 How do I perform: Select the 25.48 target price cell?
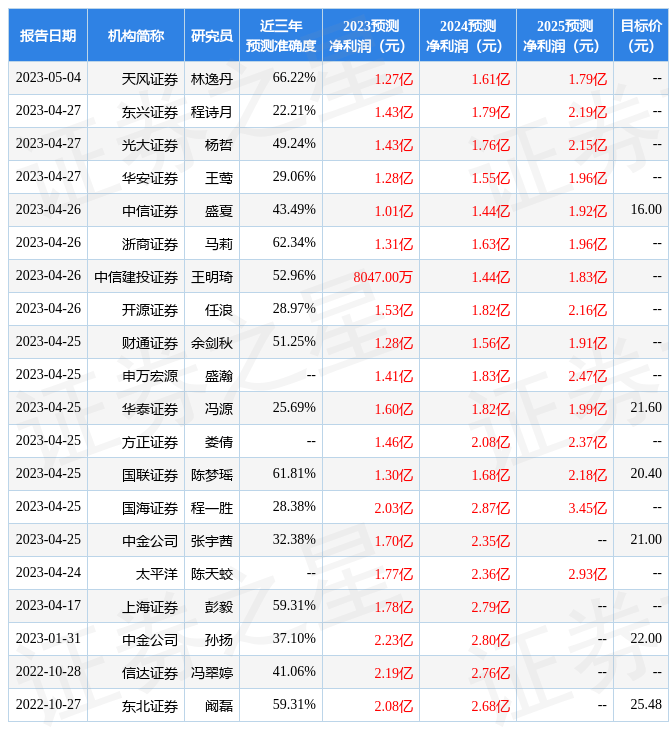(x=646, y=705)
